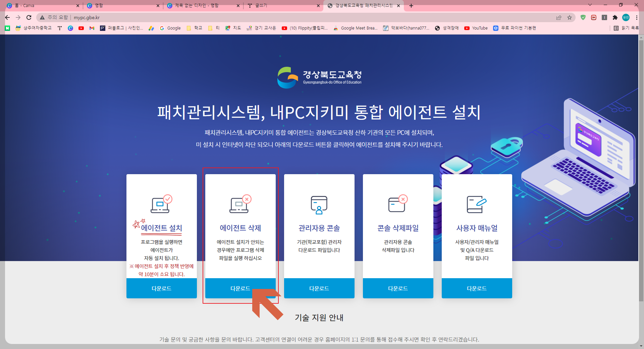Open the 무료 파이썬 기본편 bookmark
The image size is (644, 349).
coord(515,28)
